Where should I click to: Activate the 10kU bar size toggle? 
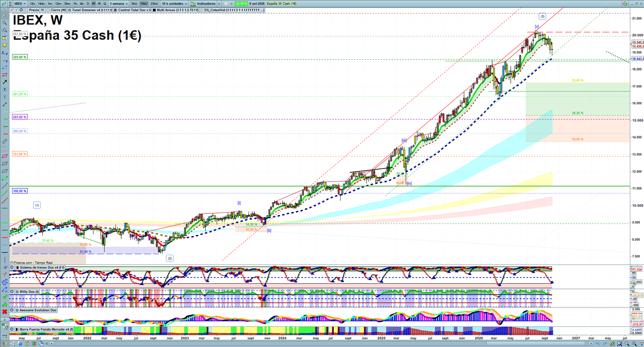144,4
